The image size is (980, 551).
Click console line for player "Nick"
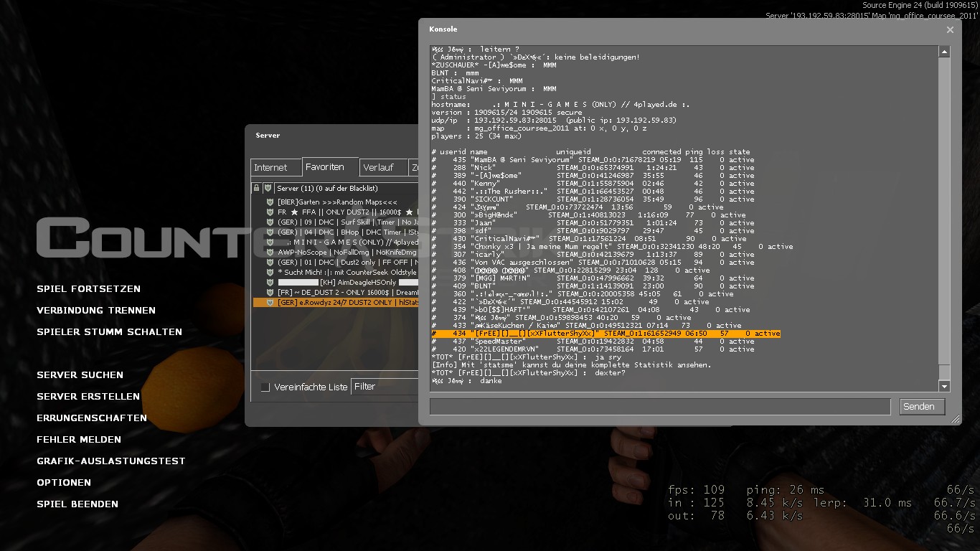coord(593,168)
